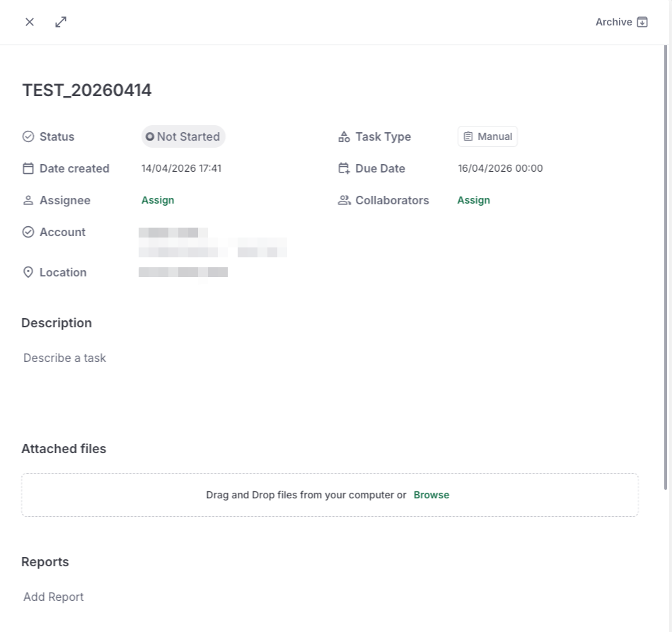Assign collaborators to the task

473,200
